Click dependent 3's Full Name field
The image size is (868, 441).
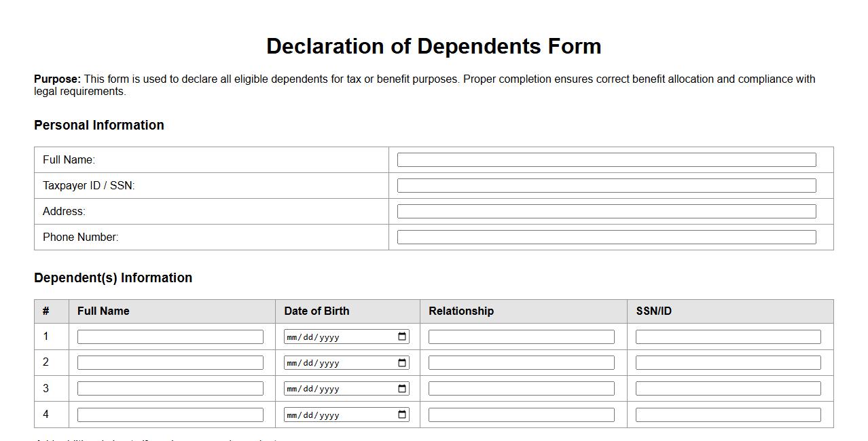click(x=170, y=388)
